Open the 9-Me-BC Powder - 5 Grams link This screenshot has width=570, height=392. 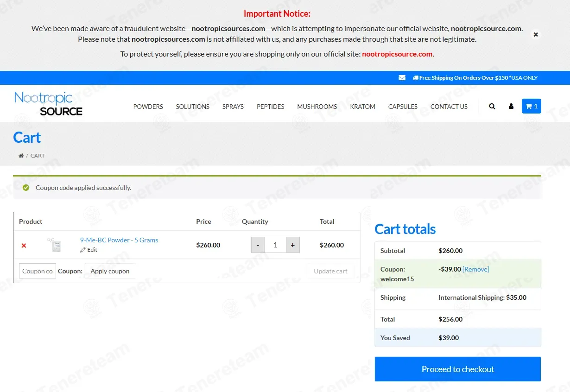pos(119,240)
